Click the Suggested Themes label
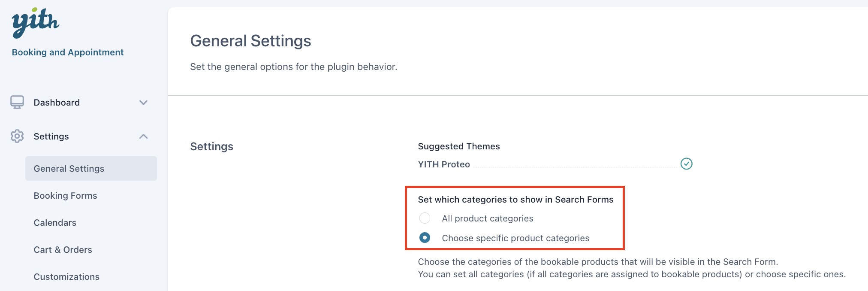The width and height of the screenshot is (868, 291). [x=459, y=146]
